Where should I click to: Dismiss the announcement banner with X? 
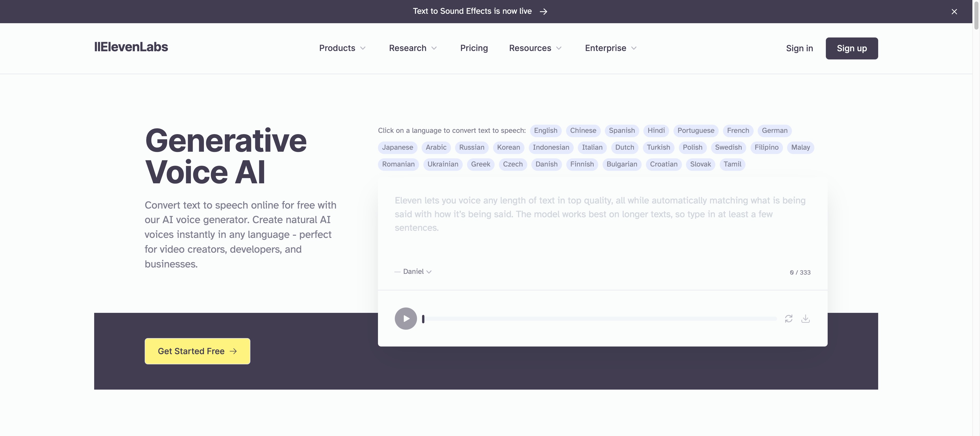[954, 11]
